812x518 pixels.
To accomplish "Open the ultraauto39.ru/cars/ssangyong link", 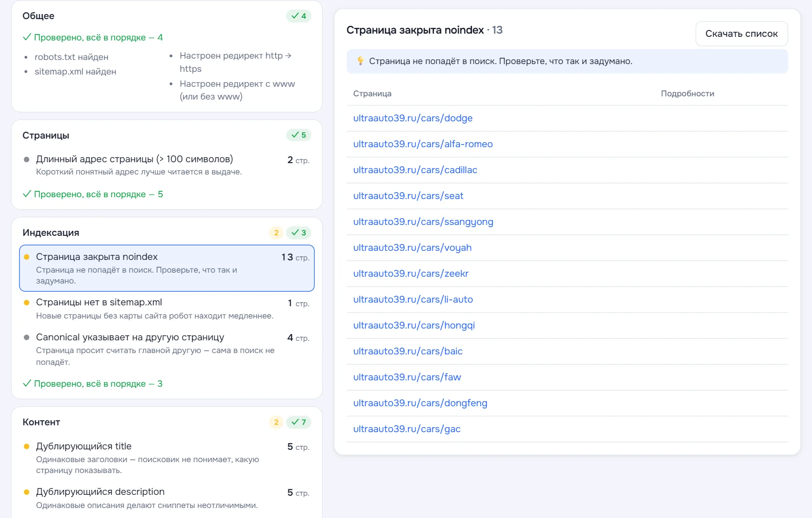I will tap(423, 222).
